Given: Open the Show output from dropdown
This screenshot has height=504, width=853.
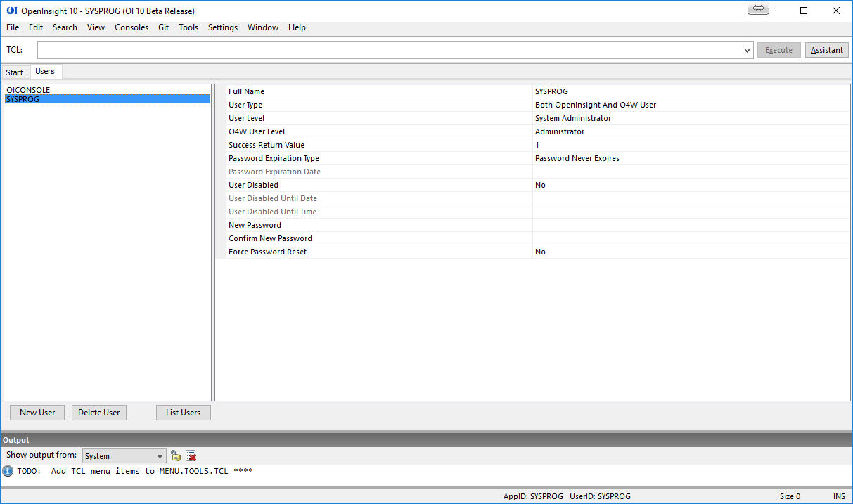Looking at the screenshot, I should pyautogui.click(x=124, y=456).
